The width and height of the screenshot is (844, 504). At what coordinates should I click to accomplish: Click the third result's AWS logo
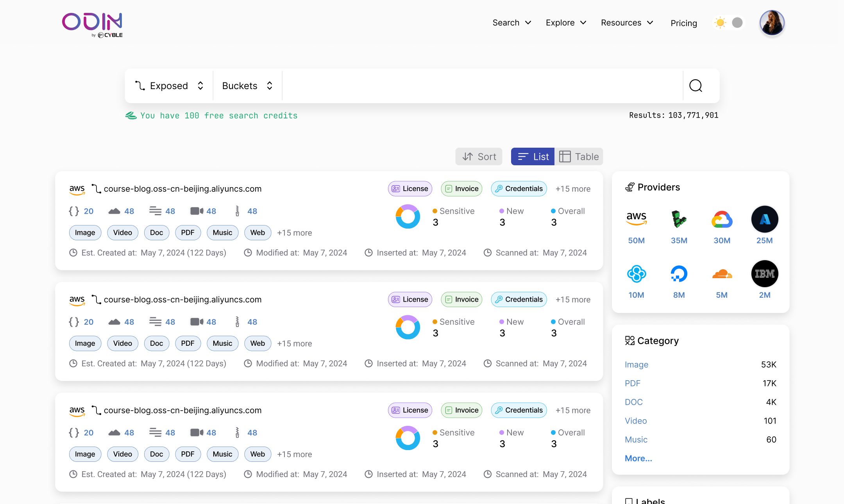click(77, 411)
